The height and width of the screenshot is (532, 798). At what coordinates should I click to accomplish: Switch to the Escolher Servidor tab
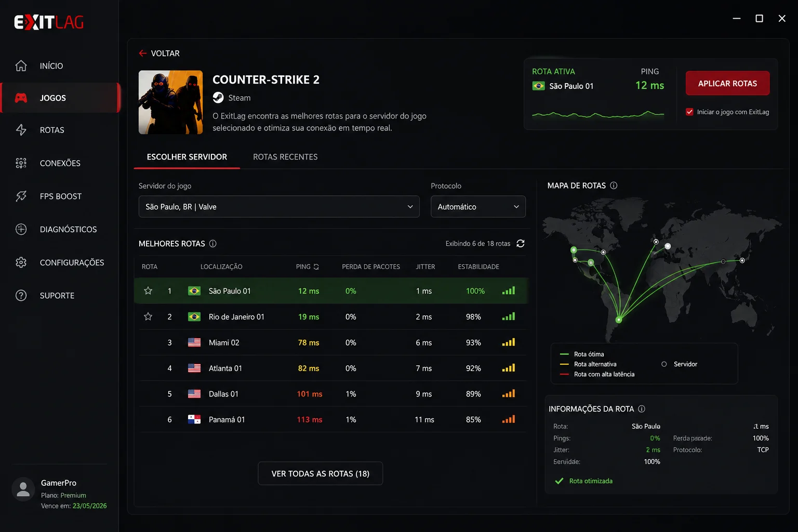[x=187, y=157]
